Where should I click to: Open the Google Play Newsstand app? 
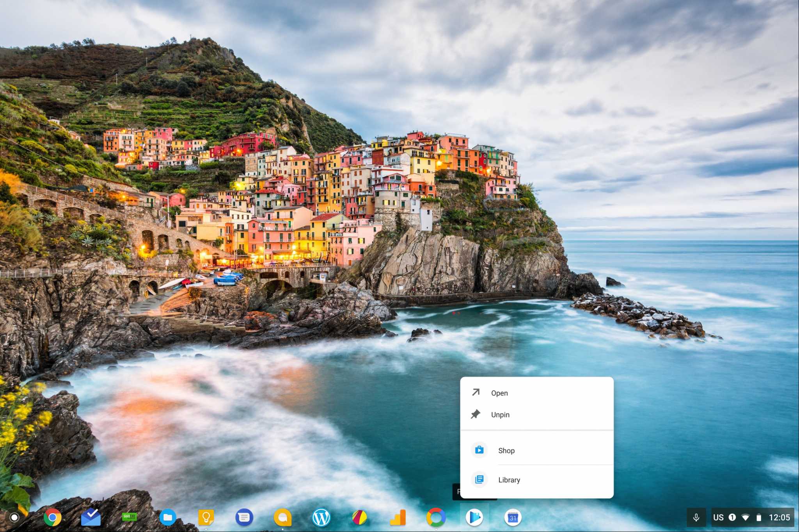pos(360,517)
